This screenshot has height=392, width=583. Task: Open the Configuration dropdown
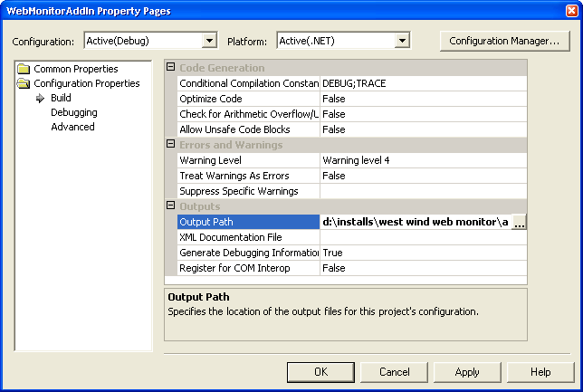click(x=209, y=41)
